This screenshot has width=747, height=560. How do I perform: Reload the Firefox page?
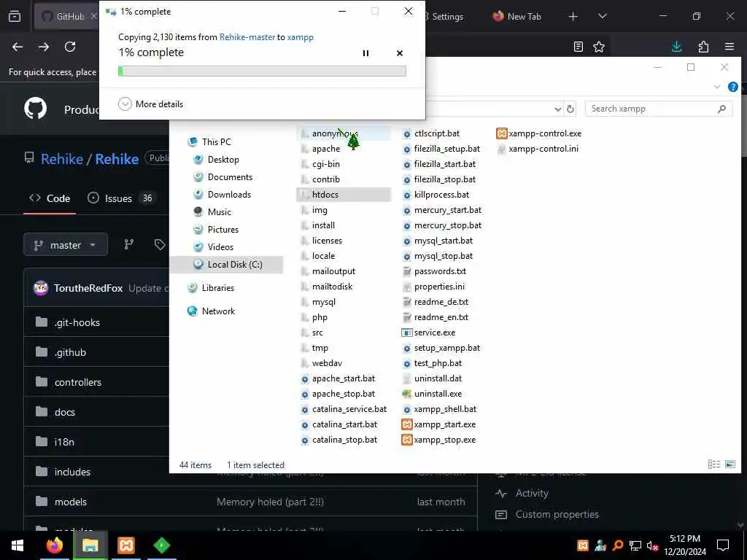70,47
